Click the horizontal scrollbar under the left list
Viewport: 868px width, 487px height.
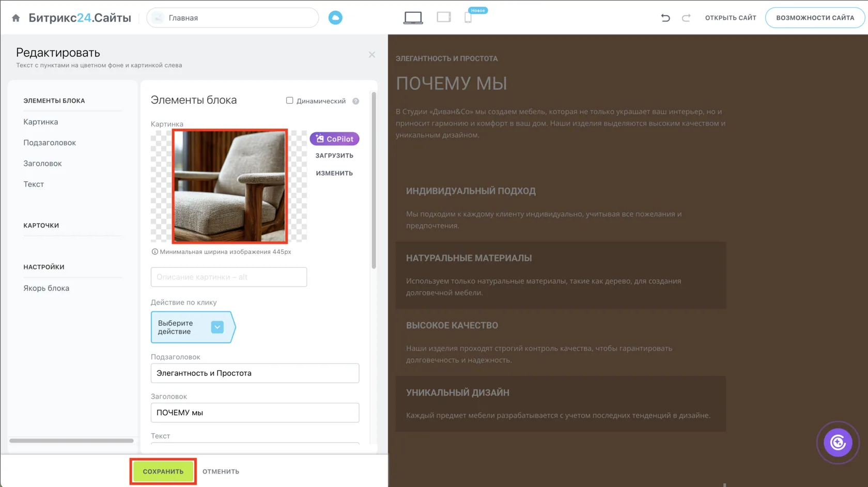pos(71,441)
